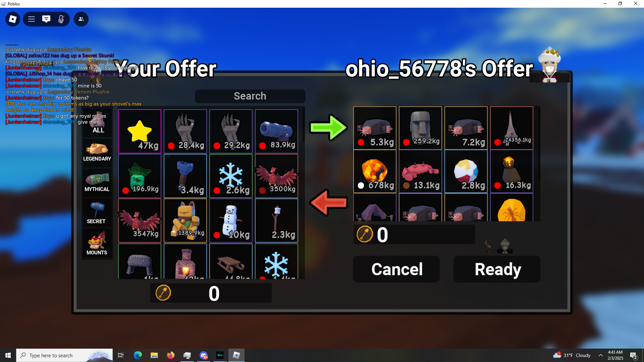Unmute the microphone icon
644x362 pixels.
(61, 19)
